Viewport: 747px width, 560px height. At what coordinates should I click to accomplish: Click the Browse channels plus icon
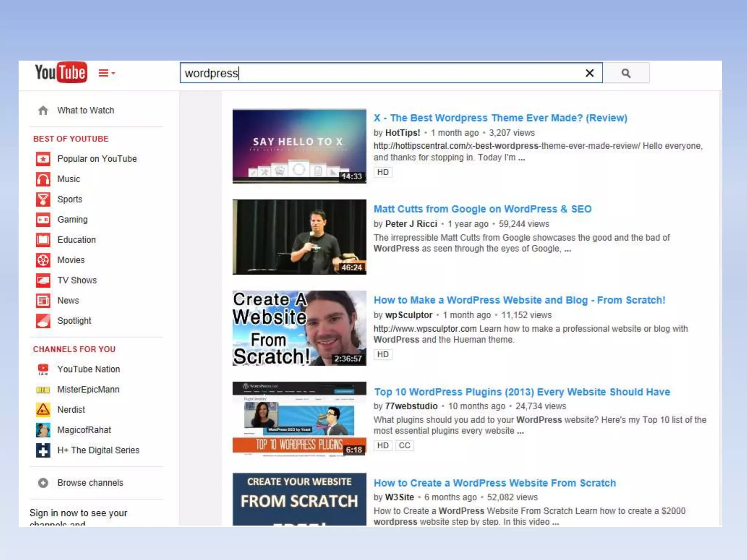pos(43,483)
